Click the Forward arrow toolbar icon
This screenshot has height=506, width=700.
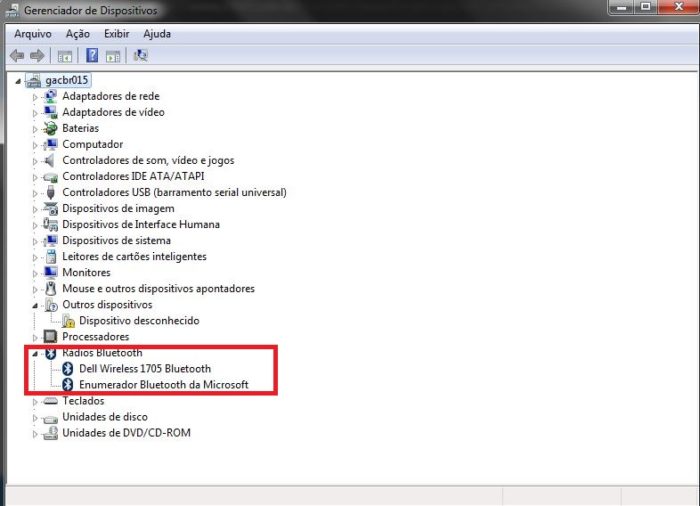pyautogui.click(x=37, y=56)
